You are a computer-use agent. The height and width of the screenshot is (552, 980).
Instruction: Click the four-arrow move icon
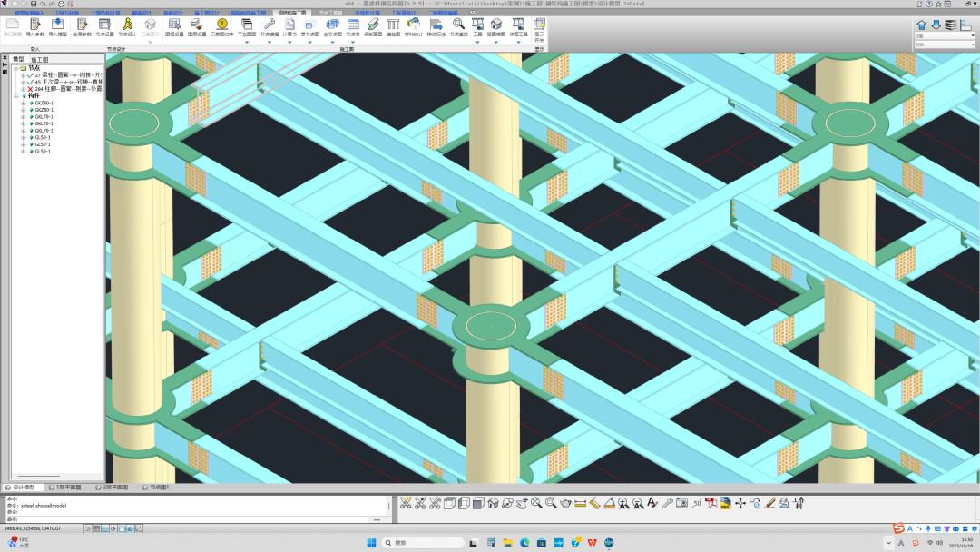tap(740, 503)
